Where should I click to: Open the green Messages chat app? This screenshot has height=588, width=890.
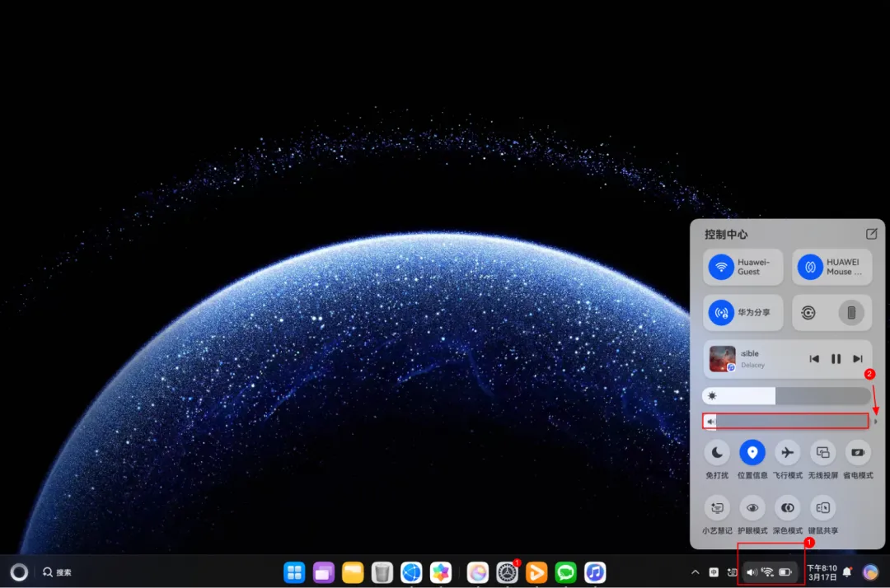tap(565, 572)
